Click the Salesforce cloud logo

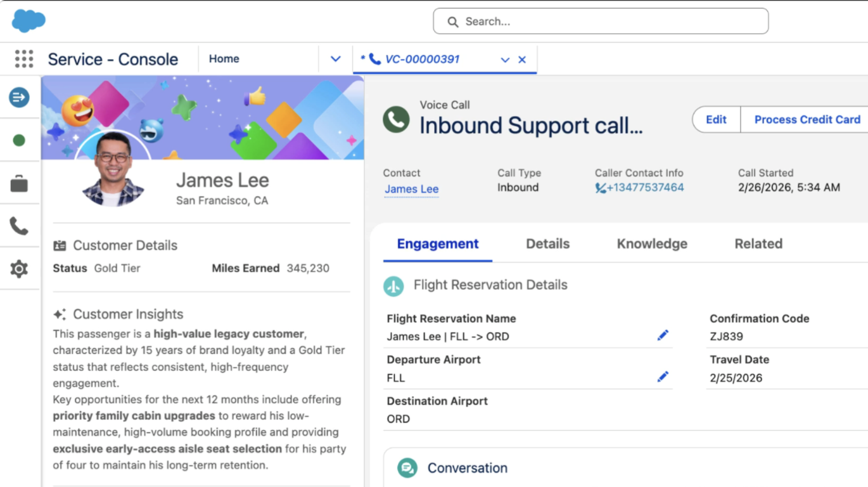pos(29,21)
